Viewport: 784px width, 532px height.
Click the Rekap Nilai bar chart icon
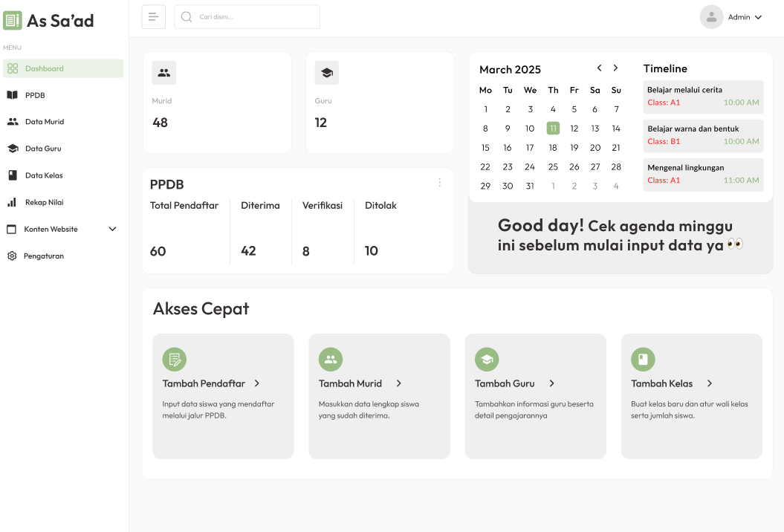coord(12,202)
